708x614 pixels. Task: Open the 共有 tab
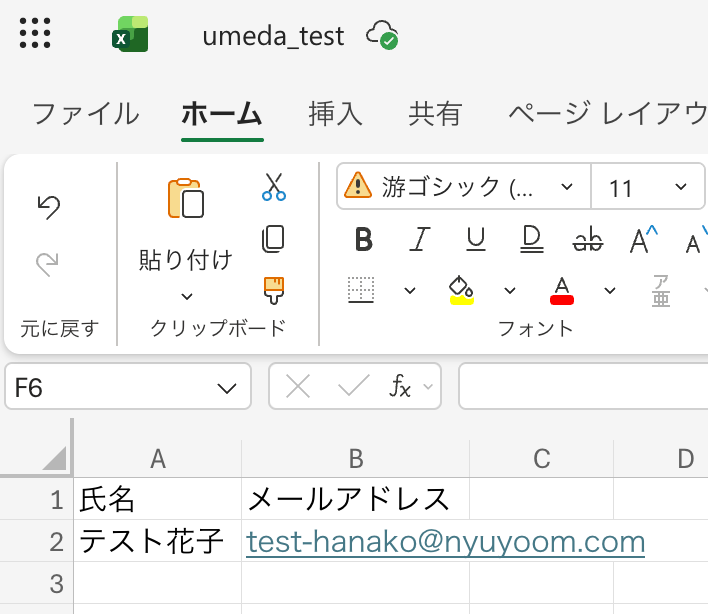[435, 113]
